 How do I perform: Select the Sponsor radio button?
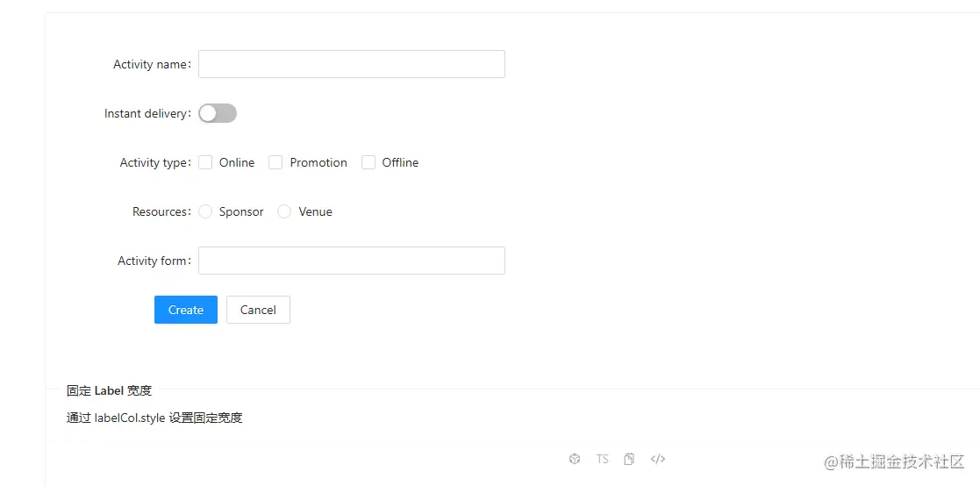pos(205,211)
